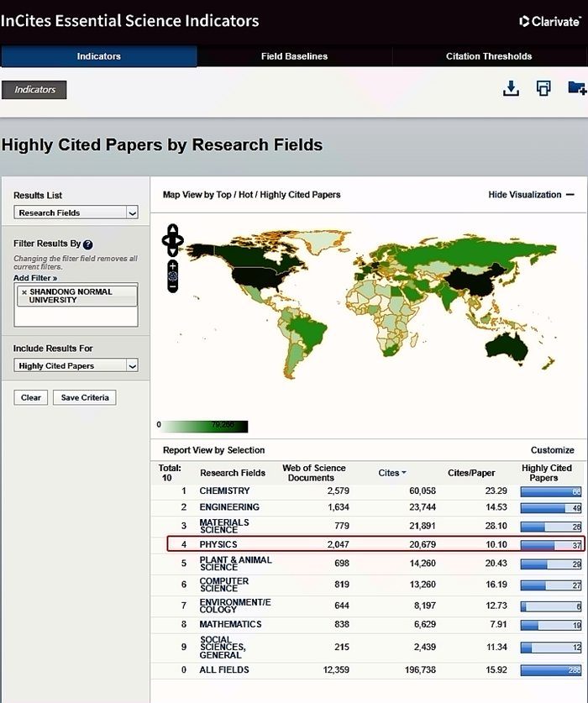The image size is (588, 703).
Task: Open the Results List Research Fields dropdown
Action: 76,212
